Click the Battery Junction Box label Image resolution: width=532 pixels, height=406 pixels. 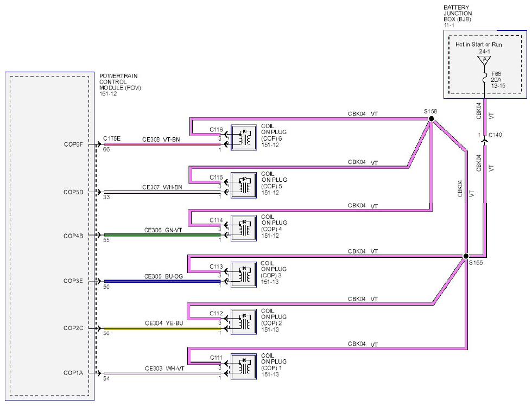(x=458, y=14)
